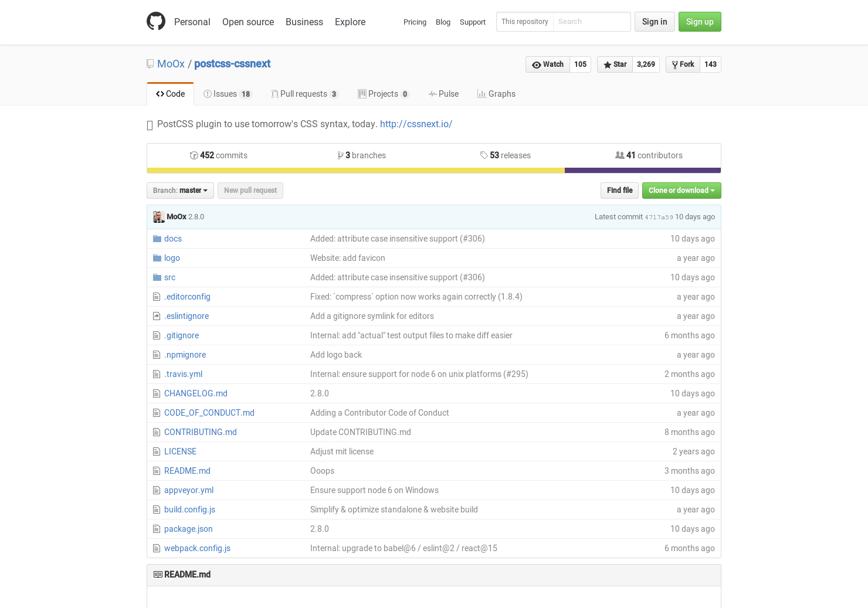The height and width of the screenshot is (608, 868).
Task: Click the people icon next to 41 contributors
Action: coord(619,155)
